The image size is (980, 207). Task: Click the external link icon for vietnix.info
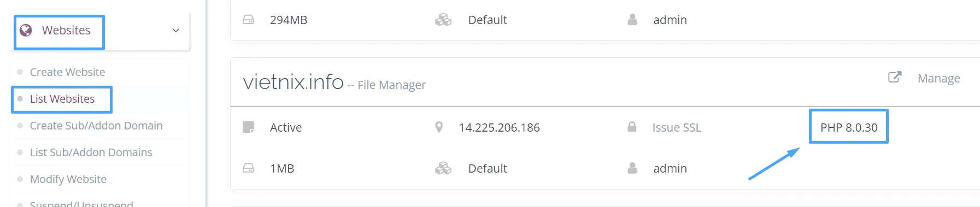(895, 77)
